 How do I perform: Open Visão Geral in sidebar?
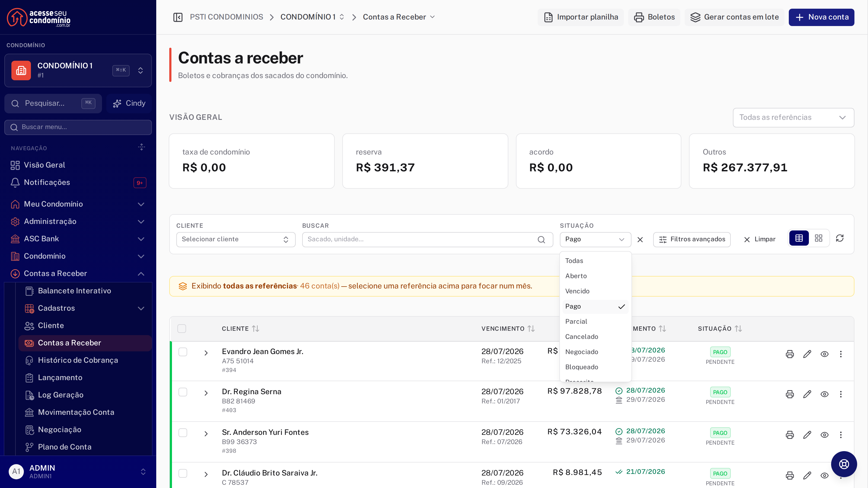pyautogui.click(x=78, y=165)
